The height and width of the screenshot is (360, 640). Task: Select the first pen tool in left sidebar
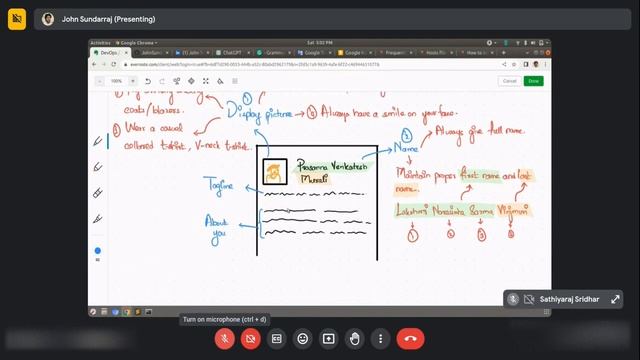click(98, 141)
